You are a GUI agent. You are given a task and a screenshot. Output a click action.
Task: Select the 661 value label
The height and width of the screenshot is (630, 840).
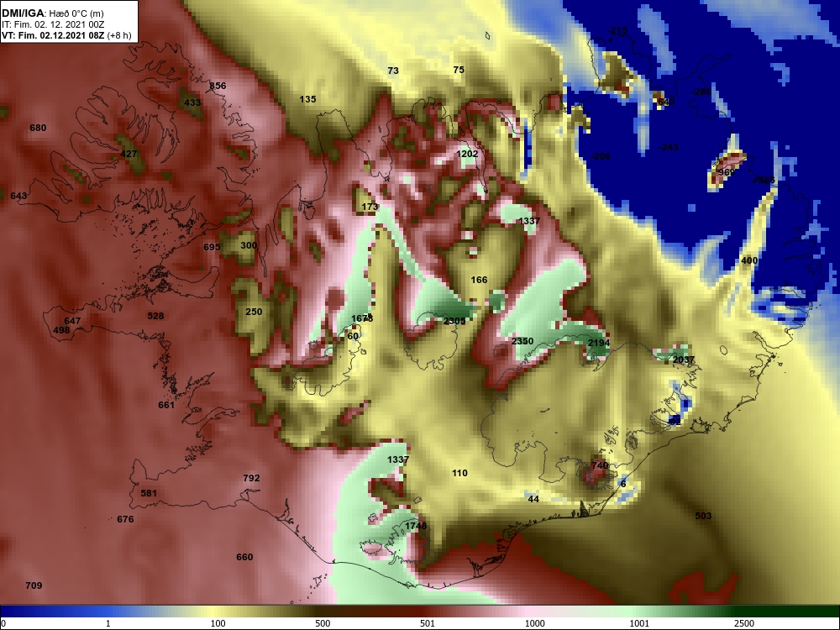click(x=166, y=405)
